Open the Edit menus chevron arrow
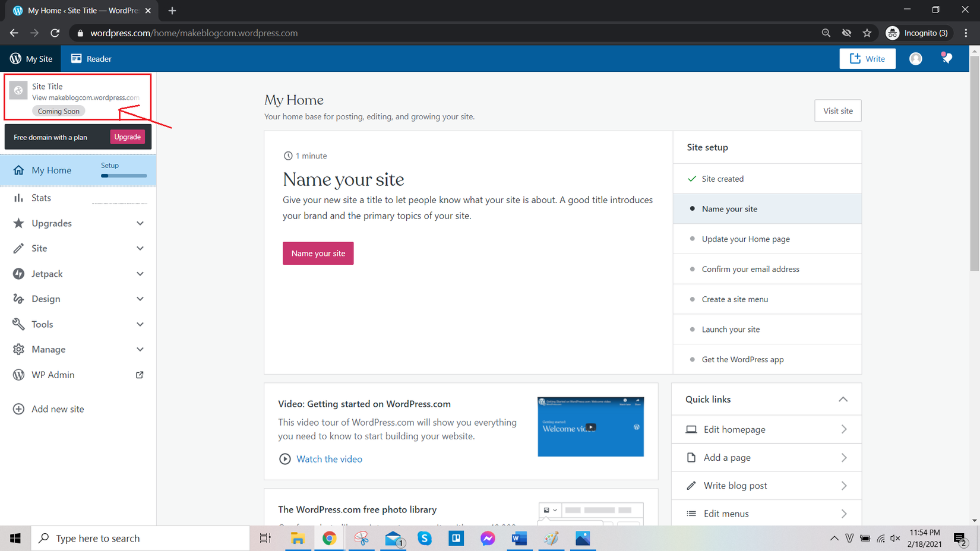The width and height of the screenshot is (980, 551). coord(844,514)
